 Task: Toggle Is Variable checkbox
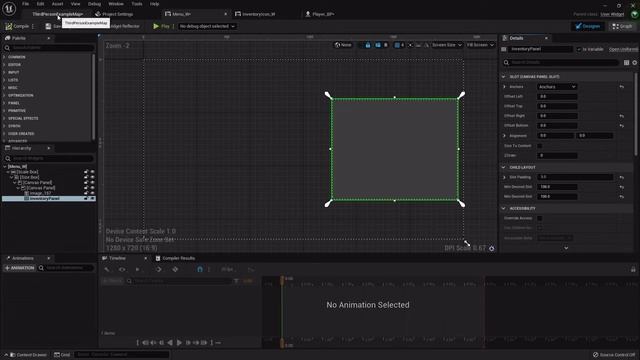pos(578,49)
